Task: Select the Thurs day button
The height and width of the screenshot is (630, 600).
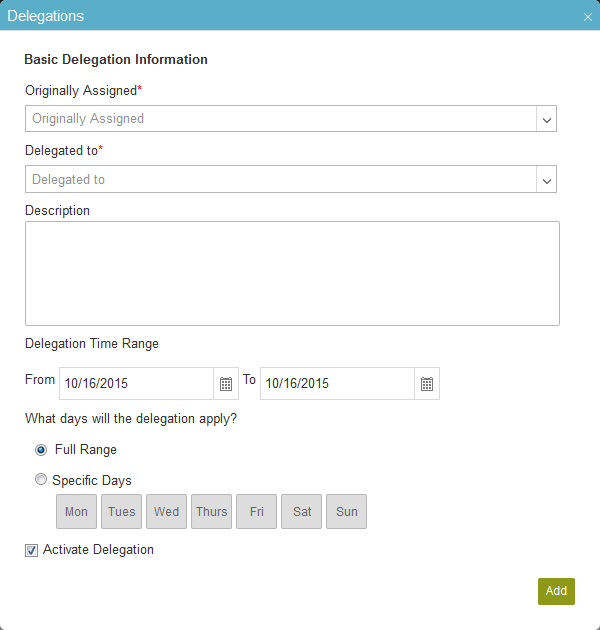Action: tap(211, 511)
